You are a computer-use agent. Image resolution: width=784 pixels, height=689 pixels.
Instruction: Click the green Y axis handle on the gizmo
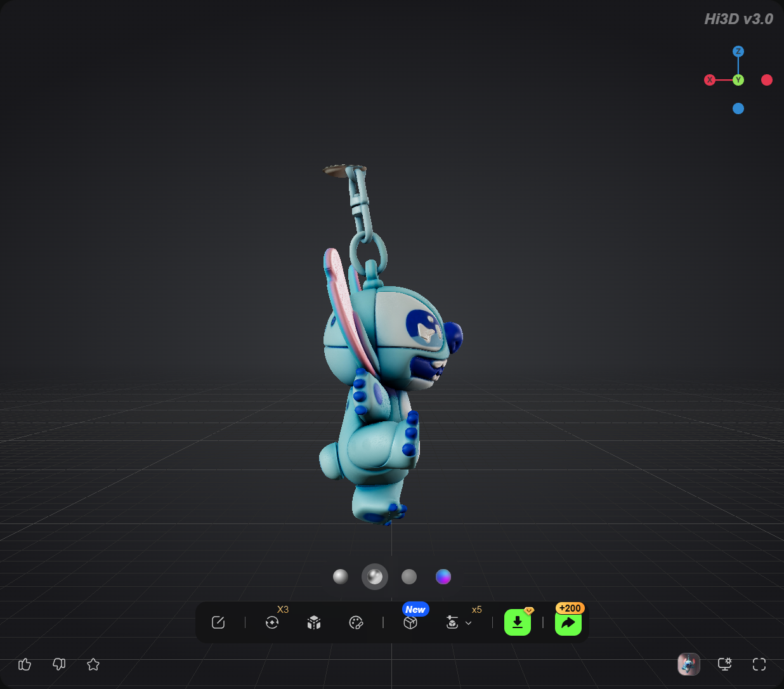point(738,80)
